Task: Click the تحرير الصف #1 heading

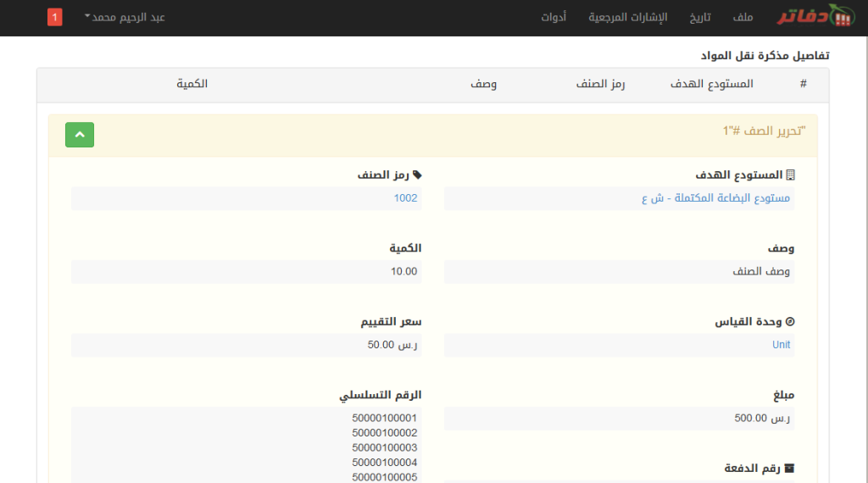Action: point(764,131)
